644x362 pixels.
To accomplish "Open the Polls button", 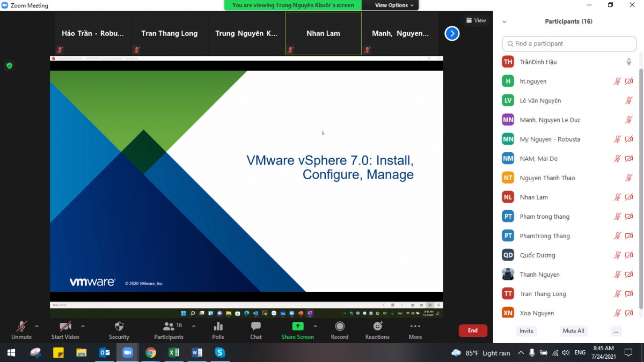I will pos(218,330).
